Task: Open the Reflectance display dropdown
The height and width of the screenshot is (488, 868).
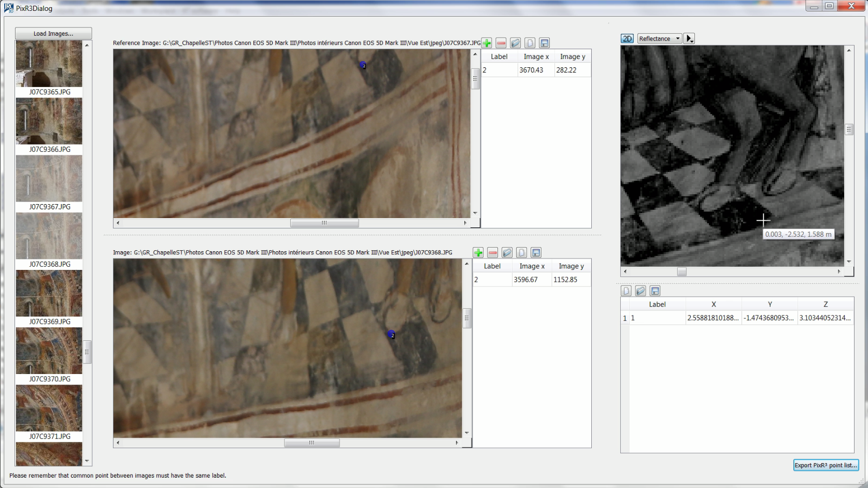Action: coord(659,39)
